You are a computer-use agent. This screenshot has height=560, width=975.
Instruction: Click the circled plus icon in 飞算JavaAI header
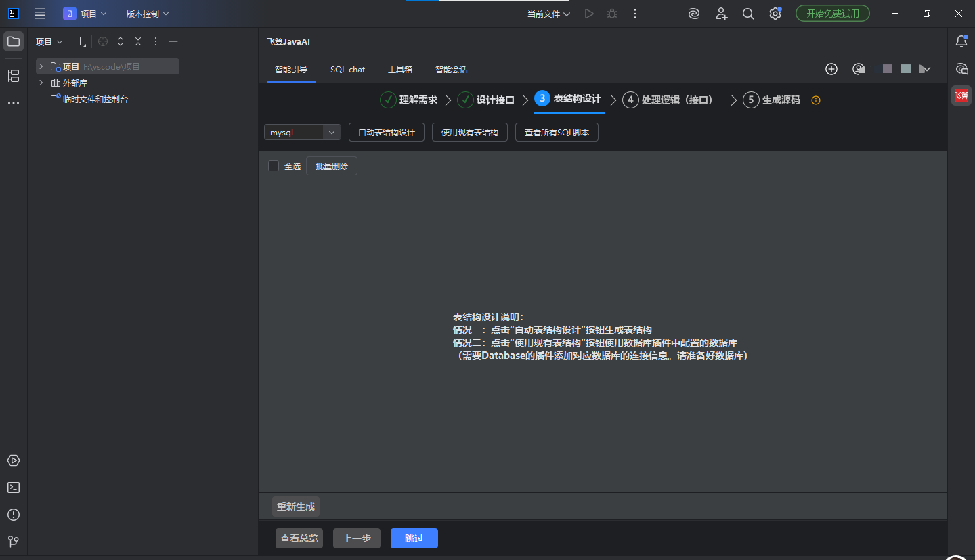click(x=831, y=69)
